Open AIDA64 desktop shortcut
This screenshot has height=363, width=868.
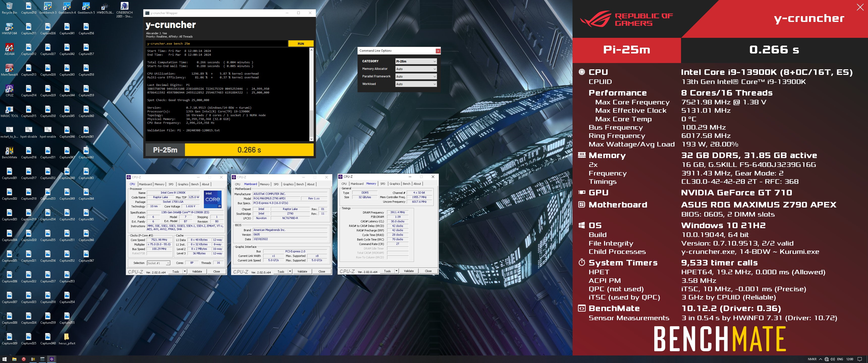(x=9, y=49)
